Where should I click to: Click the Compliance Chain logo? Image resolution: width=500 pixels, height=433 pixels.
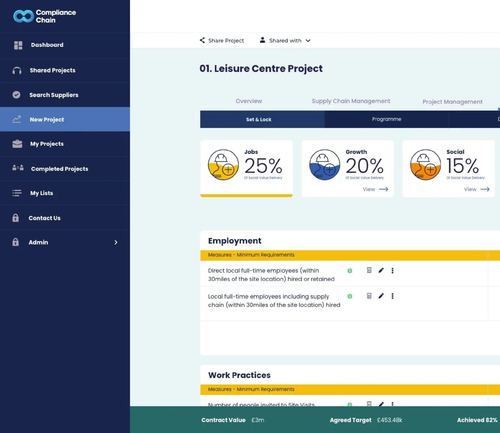(x=45, y=16)
